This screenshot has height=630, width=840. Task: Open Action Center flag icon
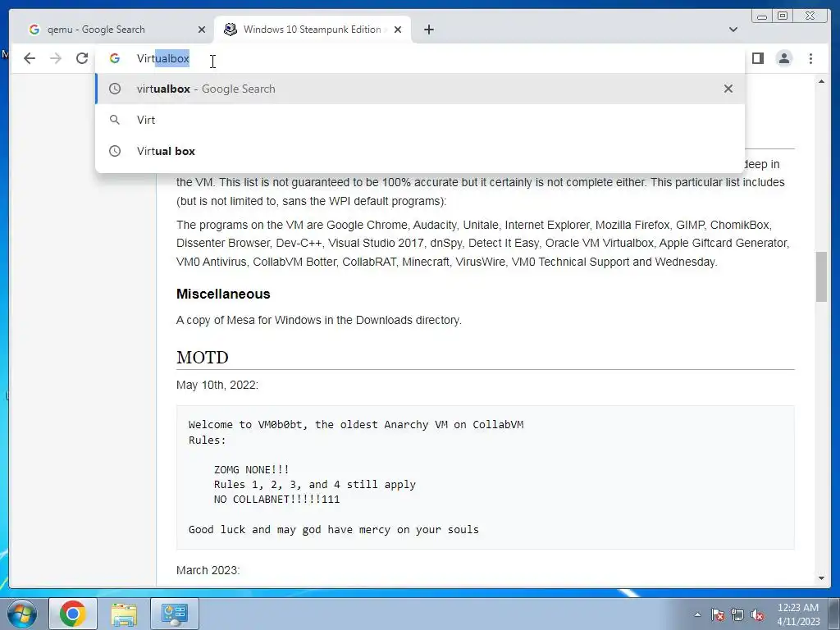pos(717,614)
